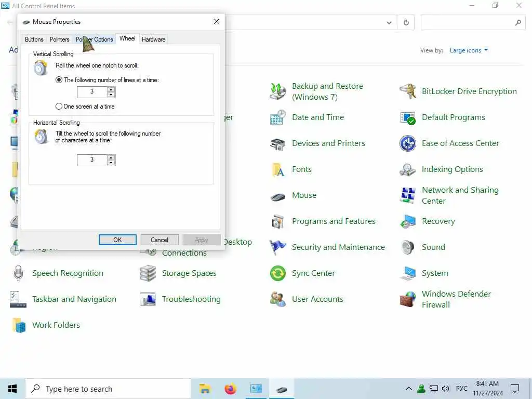
Task: Click the Programs and Features icon
Action: tap(277, 221)
